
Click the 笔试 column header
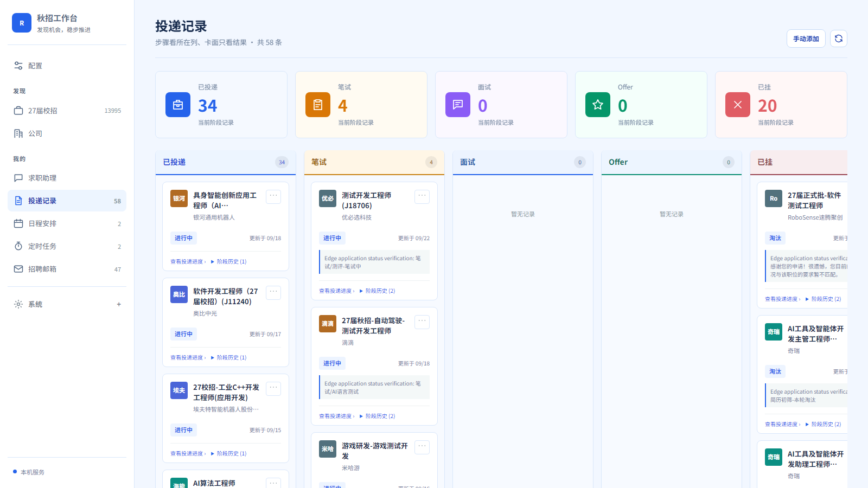pos(374,162)
